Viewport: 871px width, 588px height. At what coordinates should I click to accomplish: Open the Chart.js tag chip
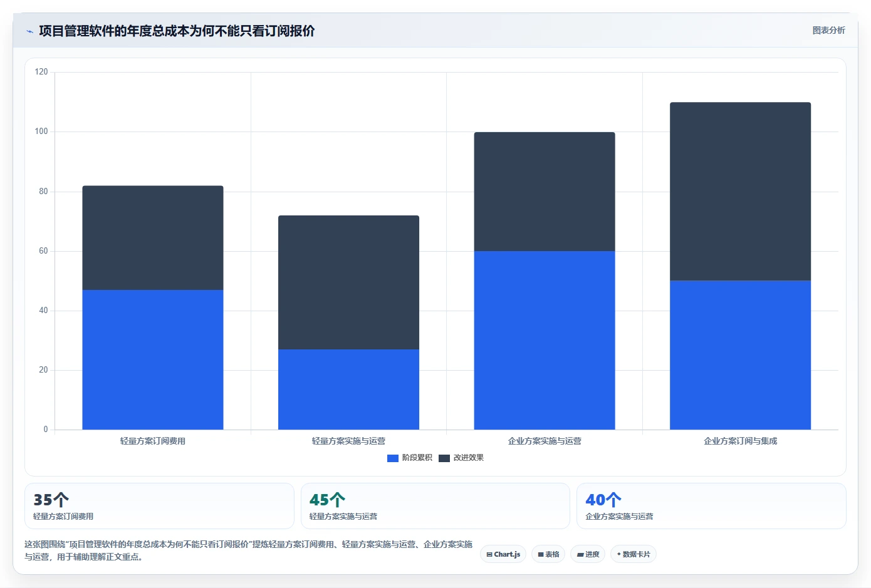click(x=503, y=554)
